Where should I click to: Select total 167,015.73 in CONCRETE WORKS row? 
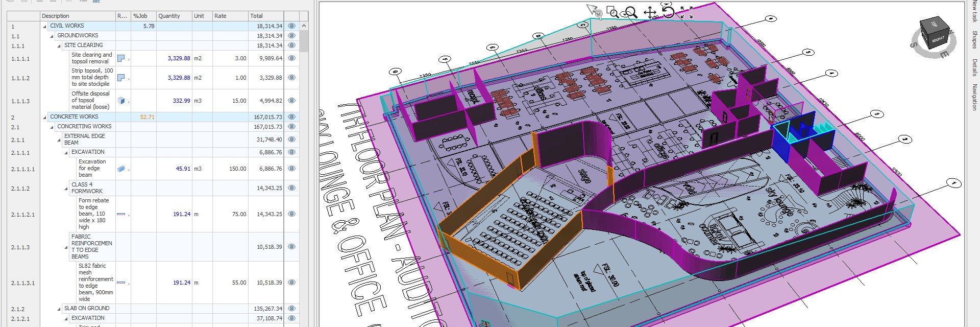[267, 117]
